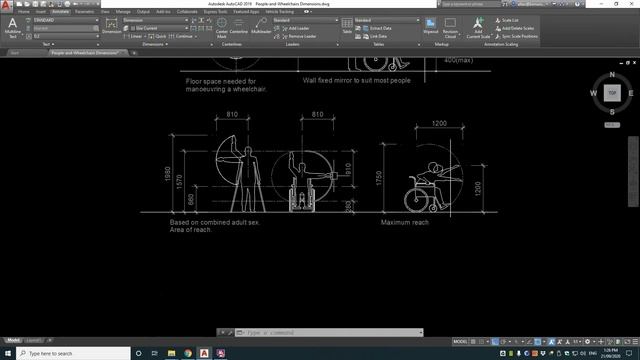Click the Quick dimension button

tap(157, 36)
